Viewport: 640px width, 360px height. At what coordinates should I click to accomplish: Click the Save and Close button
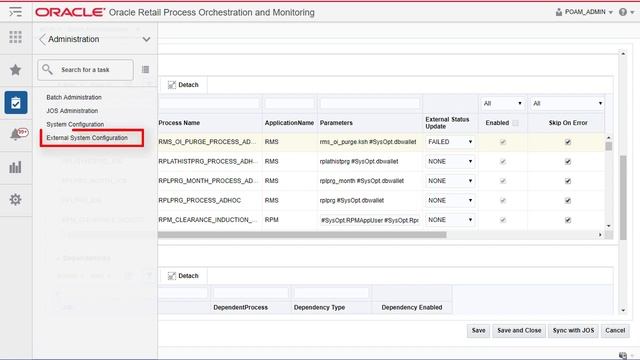[519, 331]
